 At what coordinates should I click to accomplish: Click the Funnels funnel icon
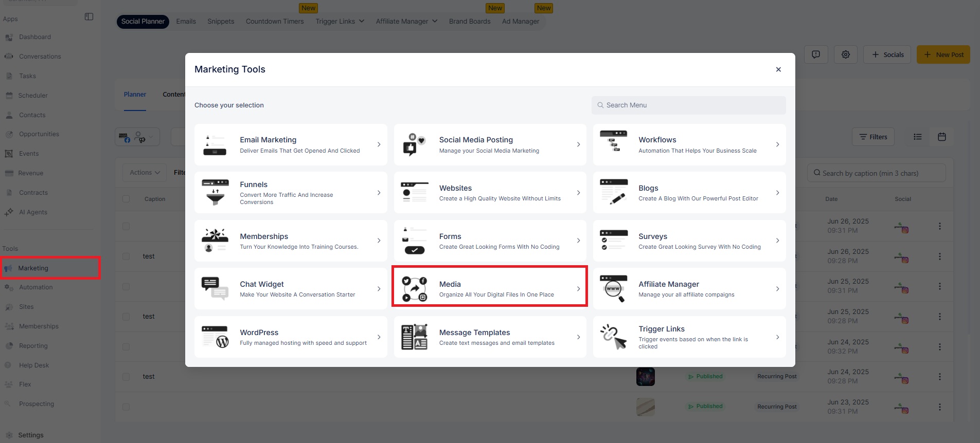pos(215,193)
